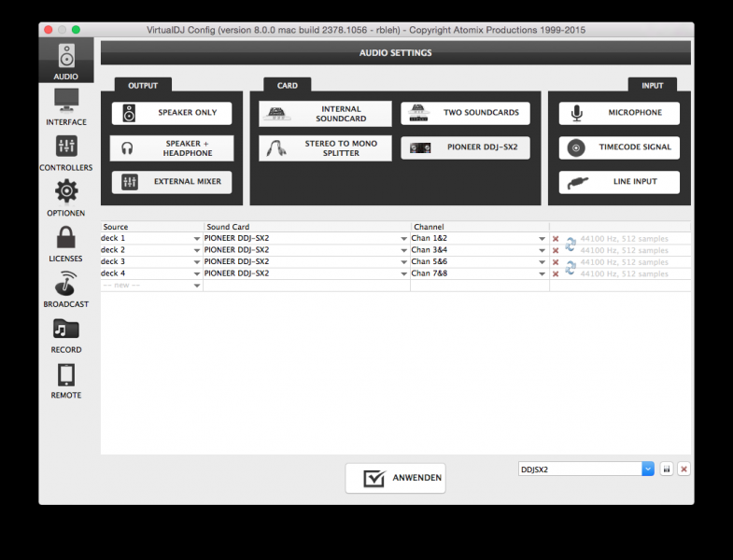Select the Speaker Only output
Image resolution: width=733 pixels, height=560 pixels.
[172, 113]
